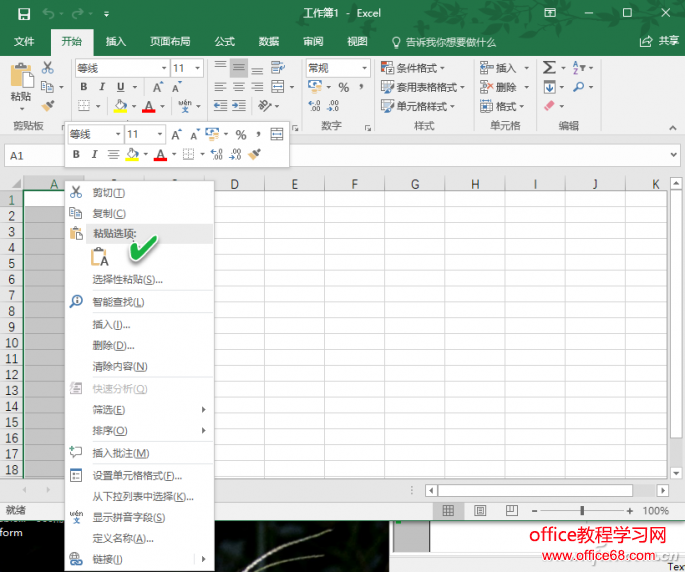The width and height of the screenshot is (685, 572).
Task: Click the Name Box showing A1
Action: 34,156
